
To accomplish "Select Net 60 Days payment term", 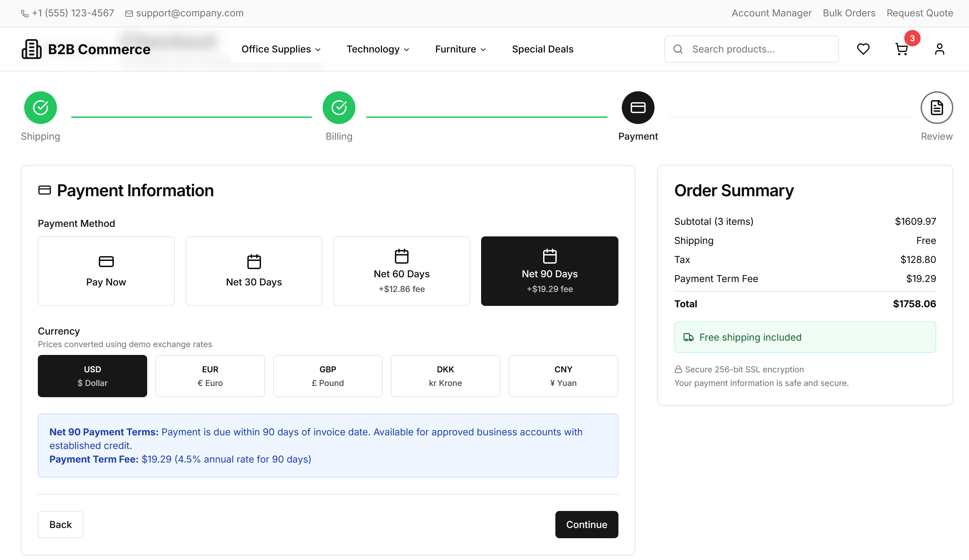I will point(401,271).
